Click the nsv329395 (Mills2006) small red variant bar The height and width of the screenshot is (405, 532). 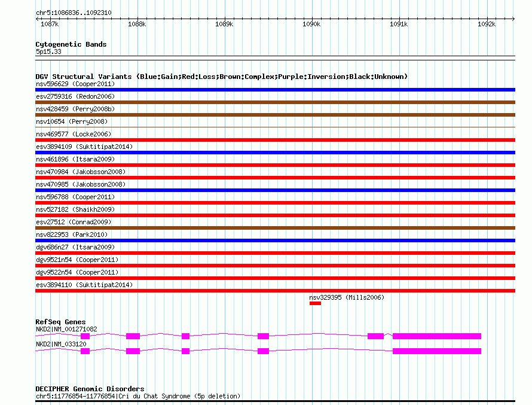click(x=315, y=303)
